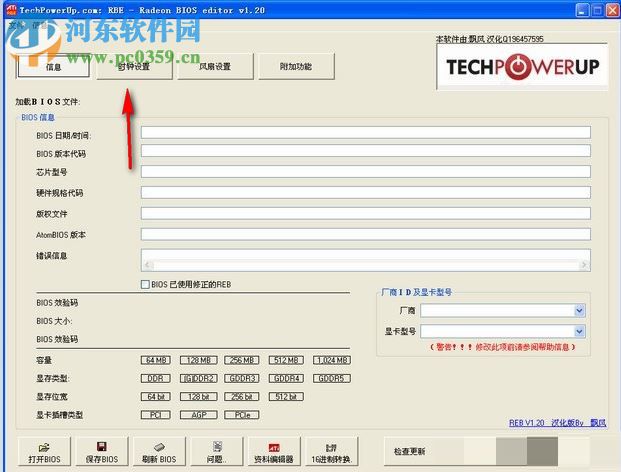Click the 显卡插槽类型 label
Viewport: 621px width, 472px height.
point(59,415)
